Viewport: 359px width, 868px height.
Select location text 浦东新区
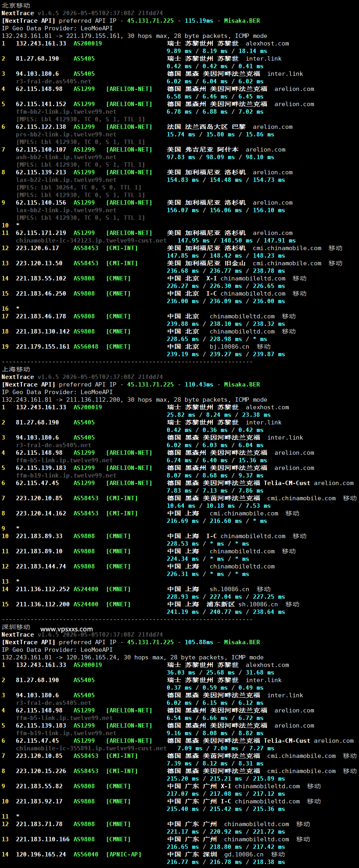pos(221,604)
